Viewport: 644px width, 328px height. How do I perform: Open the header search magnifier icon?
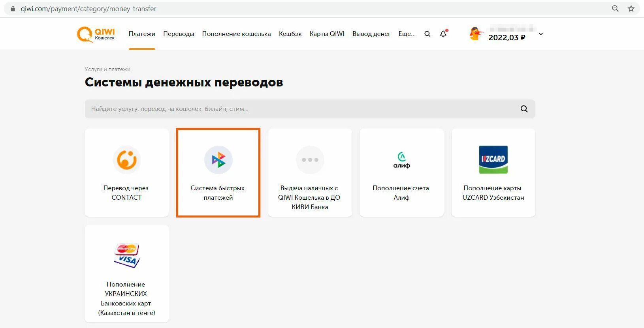click(x=427, y=34)
